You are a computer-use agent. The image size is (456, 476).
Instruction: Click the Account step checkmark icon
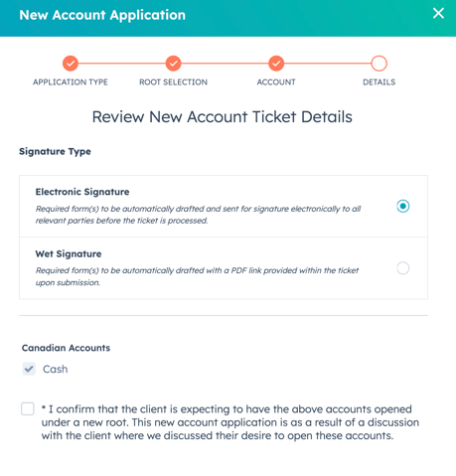point(276,63)
